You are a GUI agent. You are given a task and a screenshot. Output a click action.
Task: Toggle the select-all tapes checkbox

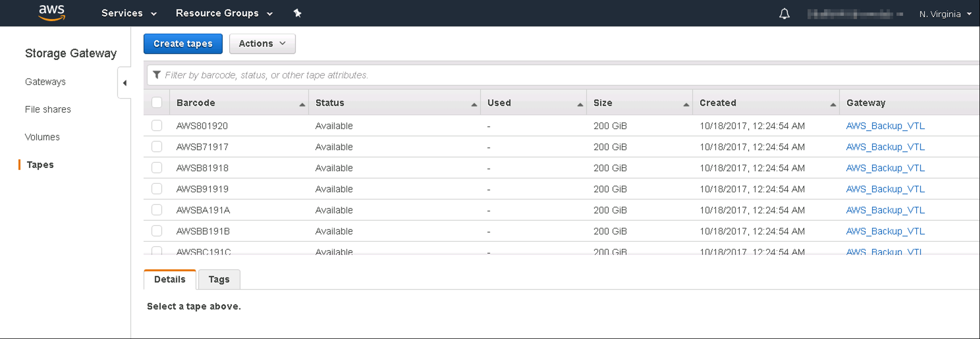point(156,102)
